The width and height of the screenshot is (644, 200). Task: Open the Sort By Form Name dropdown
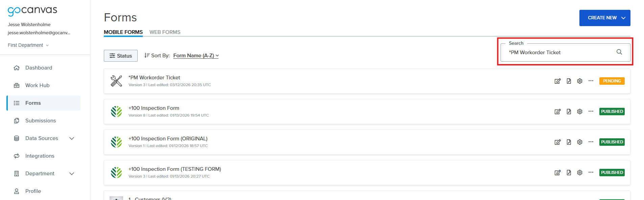click(x=196, y=56)
